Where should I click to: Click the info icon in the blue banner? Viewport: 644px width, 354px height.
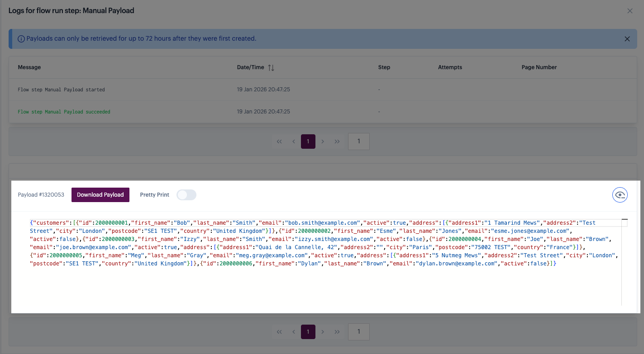[x=21, y=39]
